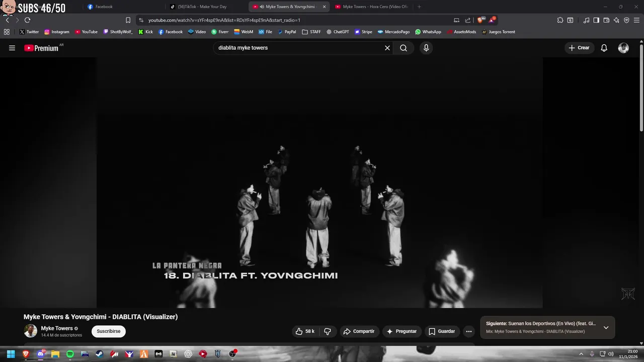The image size is (644, 362).
Task: Open the browser extensions puzzle icon
Action: point(560,20)
